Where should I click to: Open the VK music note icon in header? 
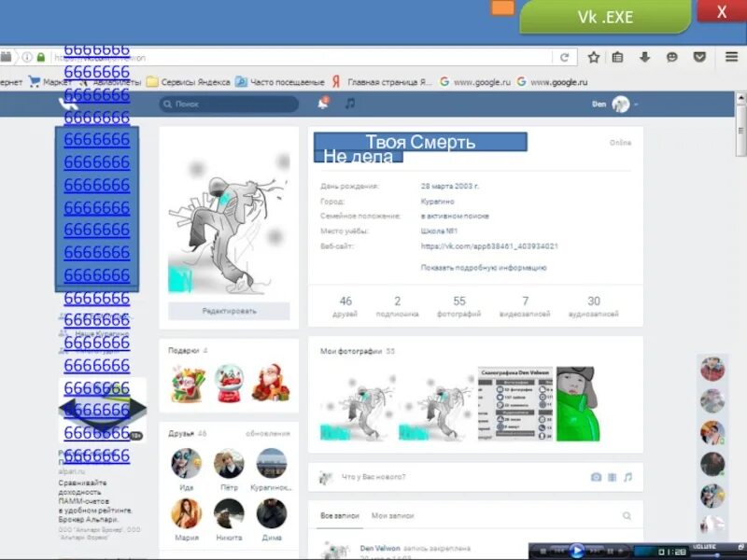point(350,104)
